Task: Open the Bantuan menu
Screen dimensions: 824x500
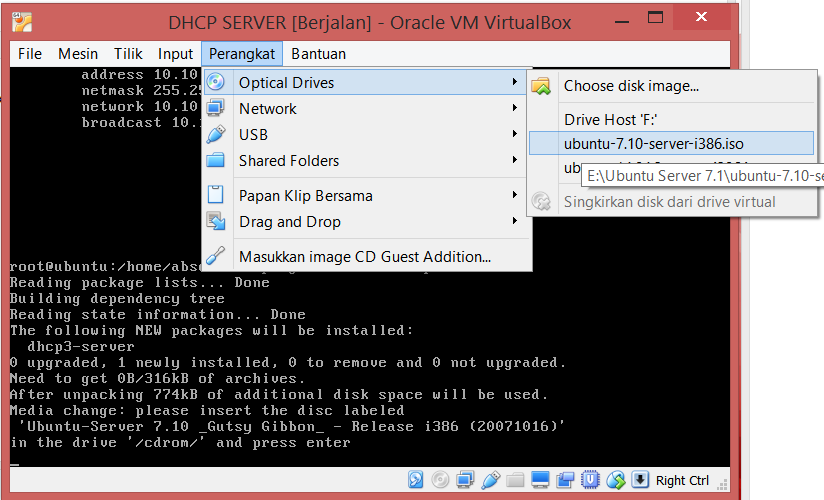Action: point(318,54)
